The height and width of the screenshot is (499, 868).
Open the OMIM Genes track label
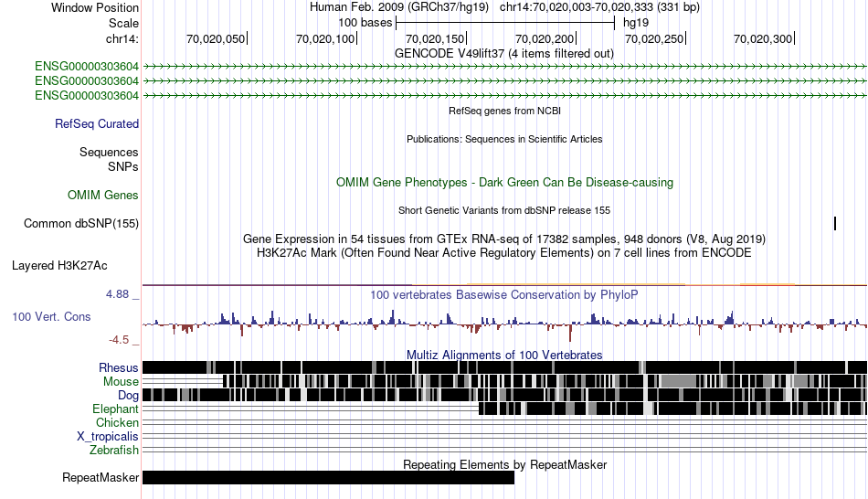coord(102,195)
